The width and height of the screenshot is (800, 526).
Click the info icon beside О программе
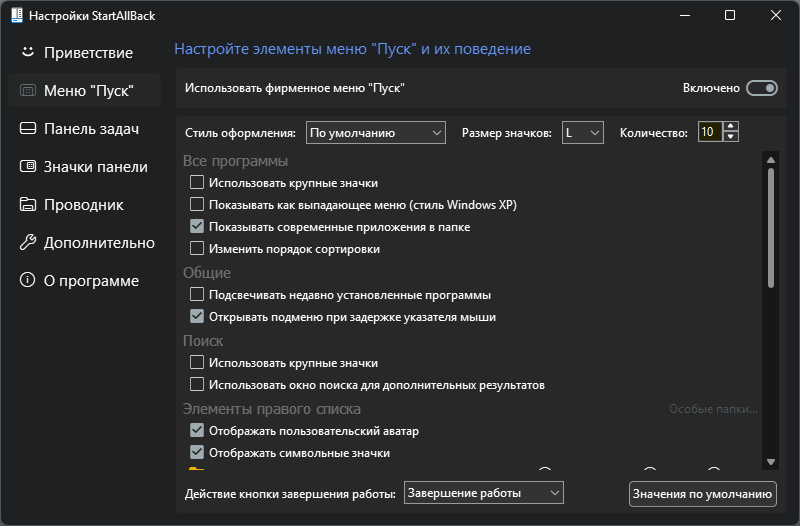[x=28, y=280]
